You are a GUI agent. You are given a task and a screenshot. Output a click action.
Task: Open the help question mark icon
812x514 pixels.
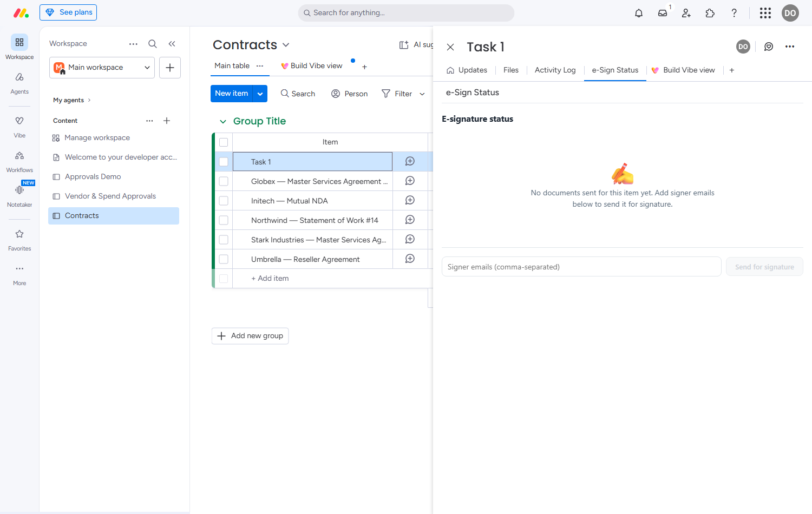[734, 13]
